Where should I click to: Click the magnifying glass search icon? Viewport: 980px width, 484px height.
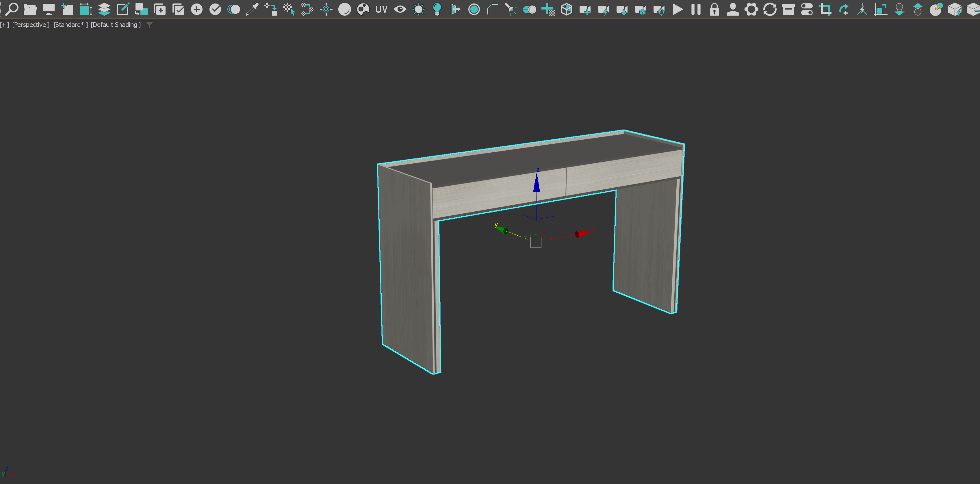pos(12,9)
